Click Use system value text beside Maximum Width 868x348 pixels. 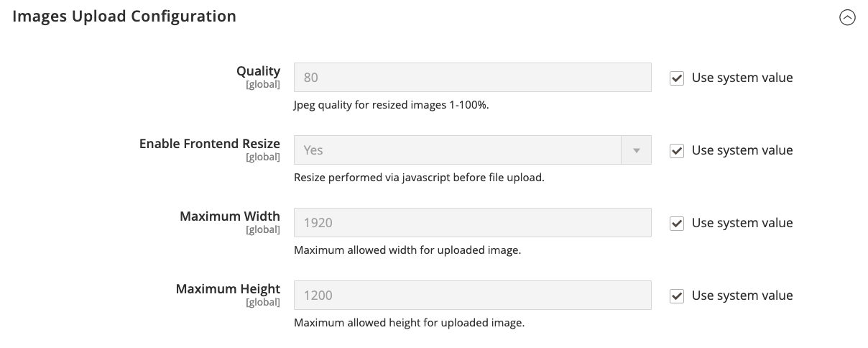(742, 223)
